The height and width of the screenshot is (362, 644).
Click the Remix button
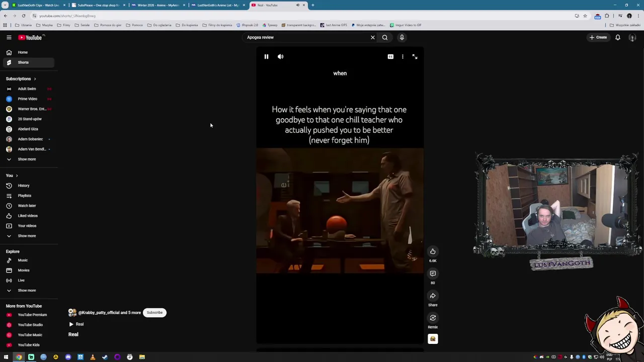[x=433, y=318]
